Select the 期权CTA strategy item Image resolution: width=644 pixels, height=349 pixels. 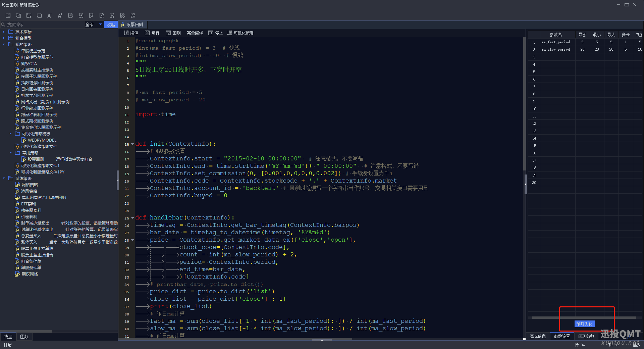[x=26, y=63]
